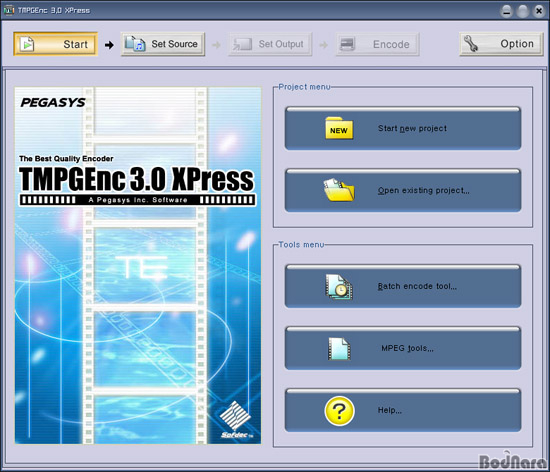Click the media files icon on Set Source

click(x=135, y=44)
